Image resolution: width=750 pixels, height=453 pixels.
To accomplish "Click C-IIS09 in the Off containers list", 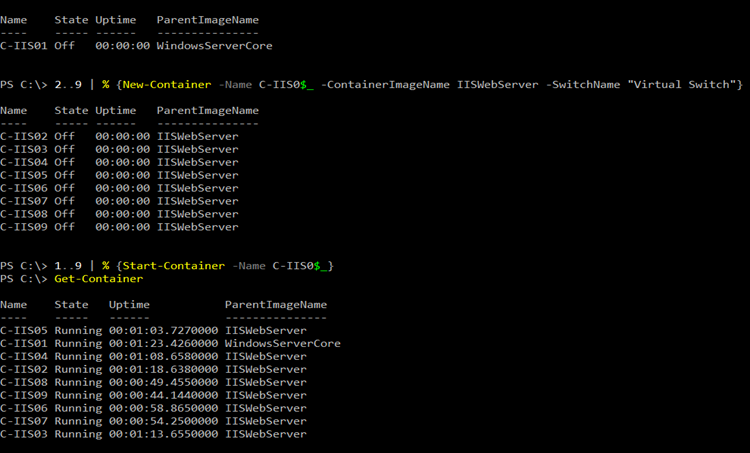I will click(x=23, y=227).
